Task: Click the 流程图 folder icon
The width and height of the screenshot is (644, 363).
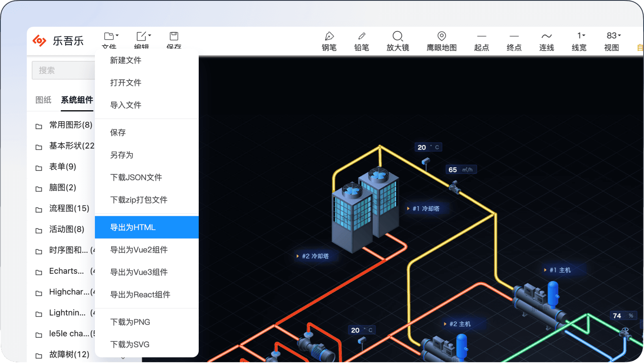Action: click(39, 209)
